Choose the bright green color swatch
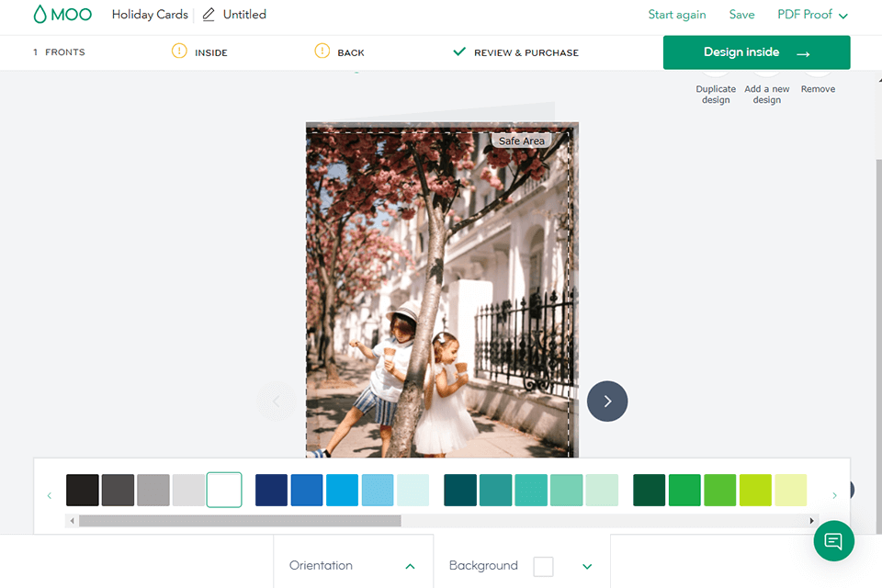 point(684,490)
